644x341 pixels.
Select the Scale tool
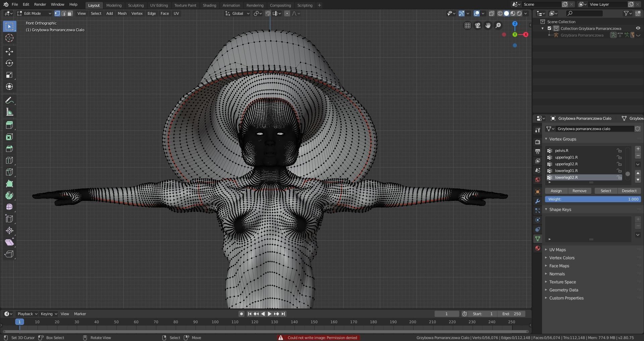(9, 75)
